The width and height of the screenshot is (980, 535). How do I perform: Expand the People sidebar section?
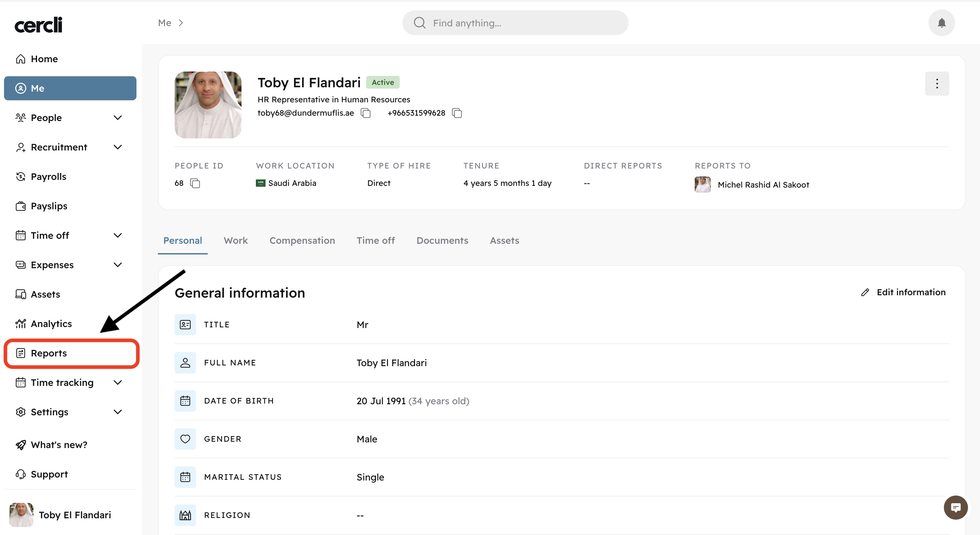pyautogui.click(x=117, y=118)
